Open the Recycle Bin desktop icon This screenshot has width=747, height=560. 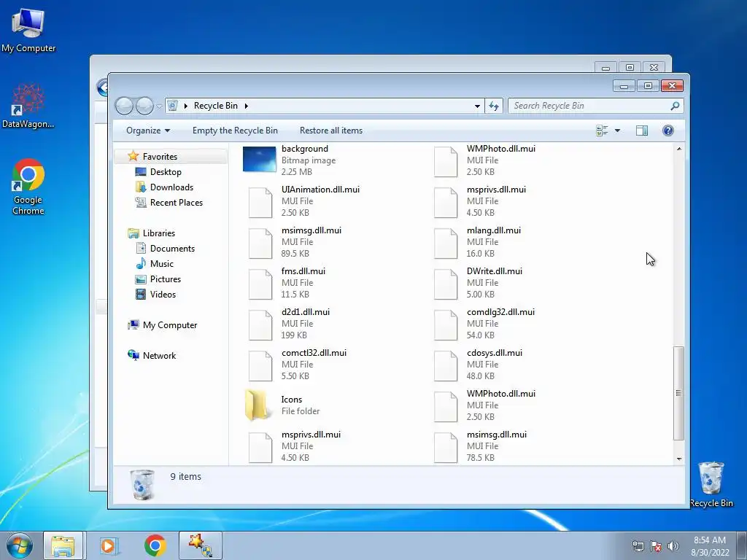[x=711, y=484]
